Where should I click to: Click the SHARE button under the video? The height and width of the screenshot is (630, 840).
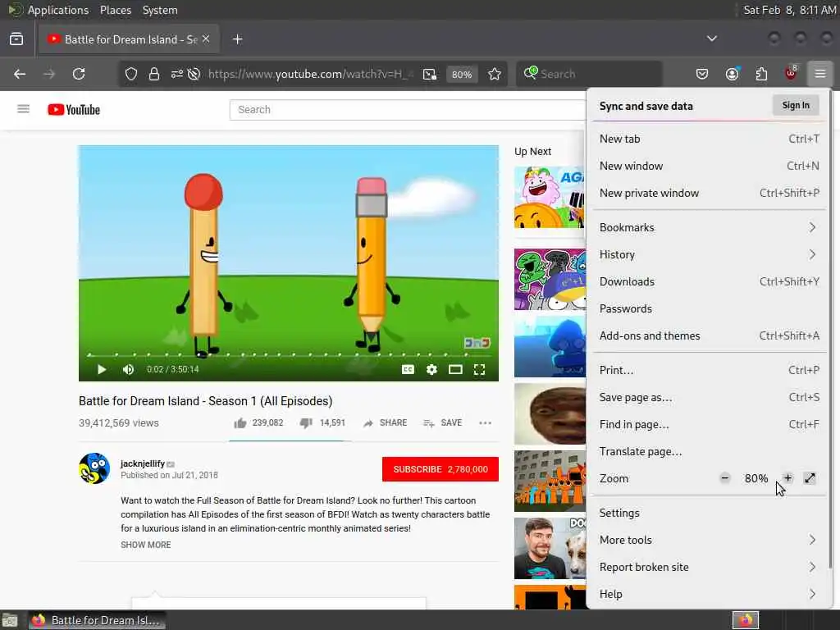coord(386,422)
